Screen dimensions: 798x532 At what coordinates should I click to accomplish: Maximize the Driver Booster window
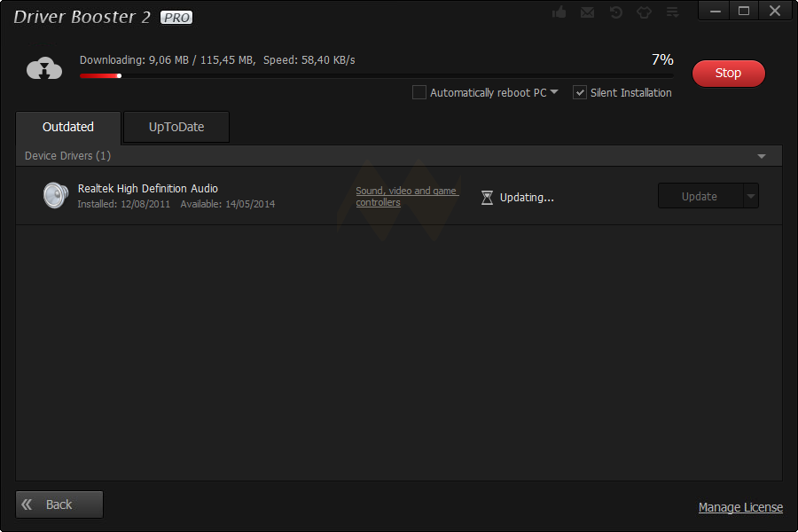click(744, 11)
